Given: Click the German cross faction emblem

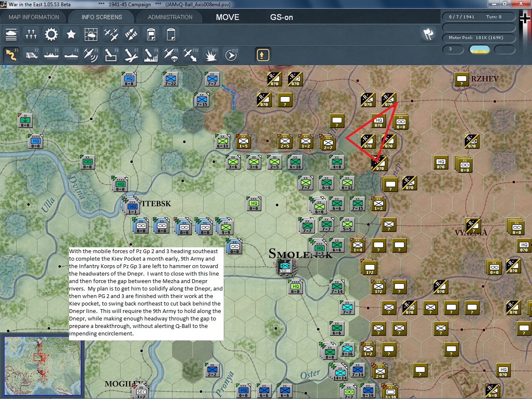Looking at the screenshot, I should click(x=525, y=18).
